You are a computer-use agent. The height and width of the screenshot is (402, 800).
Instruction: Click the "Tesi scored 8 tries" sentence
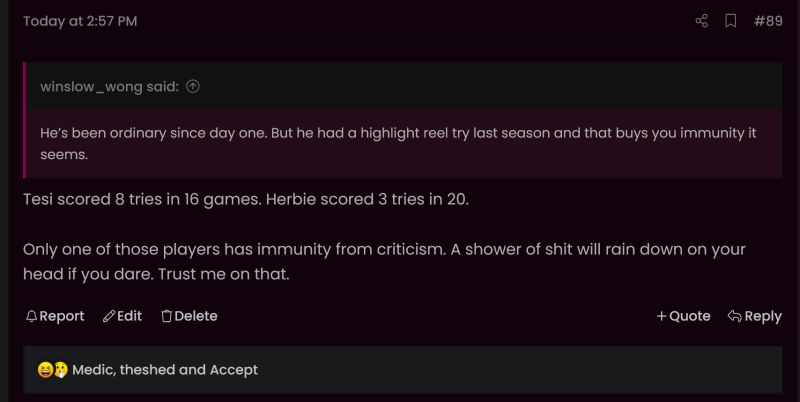click(246, 199)
